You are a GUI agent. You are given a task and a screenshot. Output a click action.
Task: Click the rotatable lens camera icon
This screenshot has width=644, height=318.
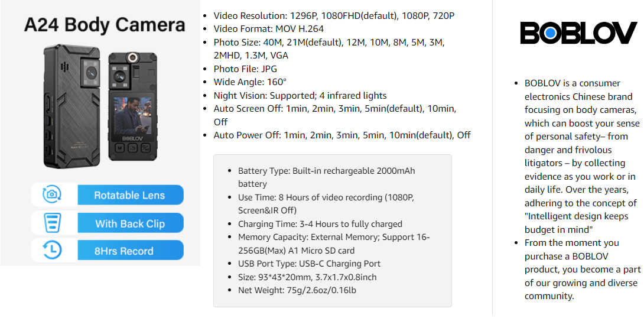[52, 194]
